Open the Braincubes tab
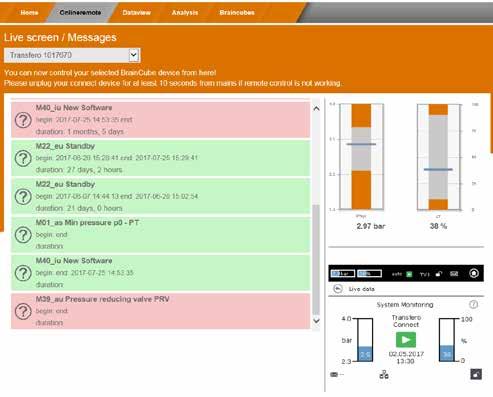Screen dimensions: 493x397 coord(237,13)
